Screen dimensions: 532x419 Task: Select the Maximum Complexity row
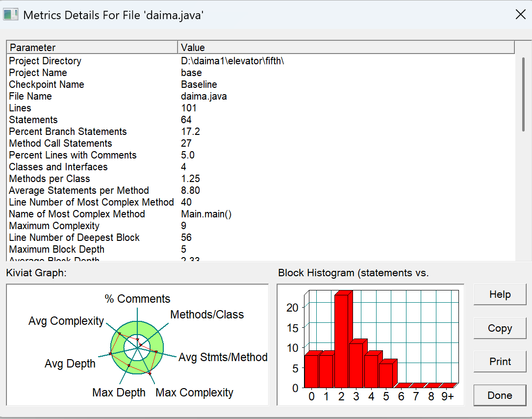coord(260,226)
